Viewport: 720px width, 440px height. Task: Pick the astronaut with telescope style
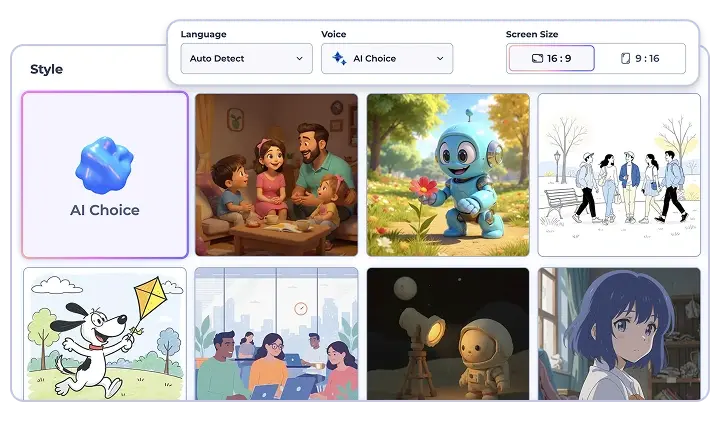point(448,333)
